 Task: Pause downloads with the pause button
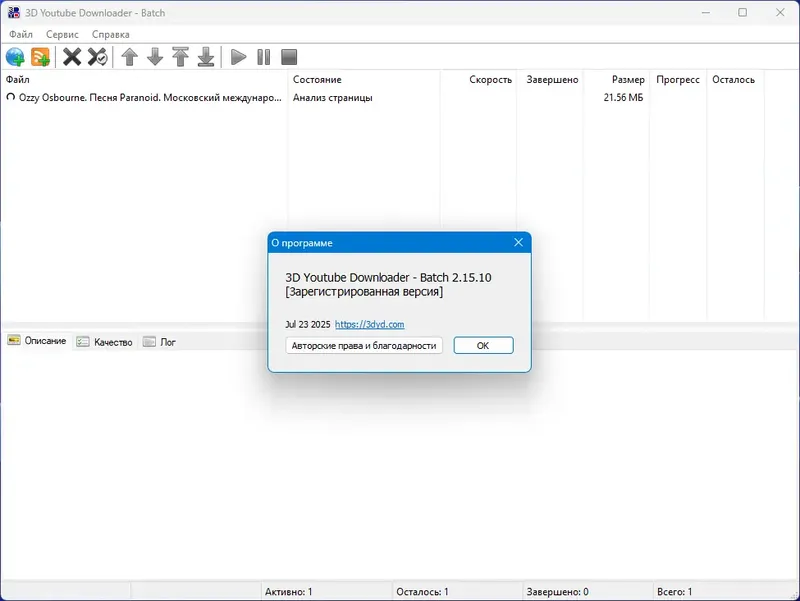pyautogui.click(x=264, y=57)
